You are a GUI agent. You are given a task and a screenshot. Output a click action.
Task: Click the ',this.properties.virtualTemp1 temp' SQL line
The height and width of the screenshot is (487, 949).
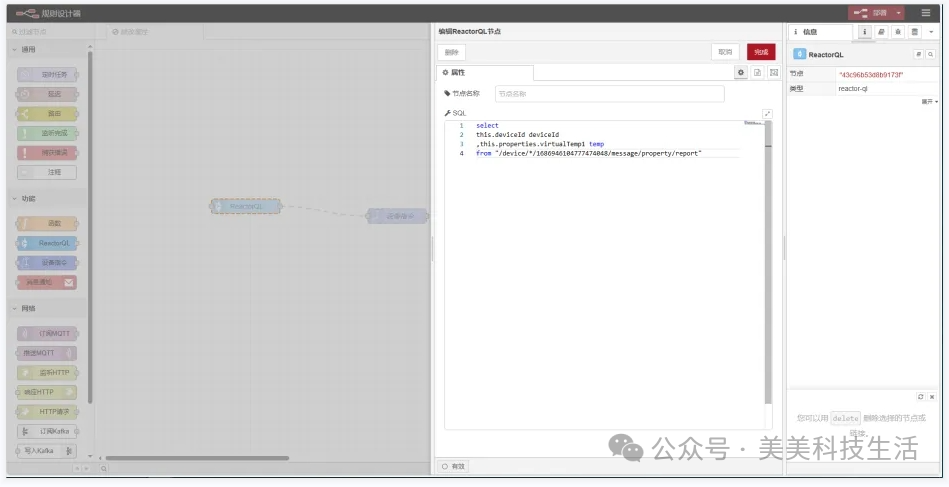[540, 144]
